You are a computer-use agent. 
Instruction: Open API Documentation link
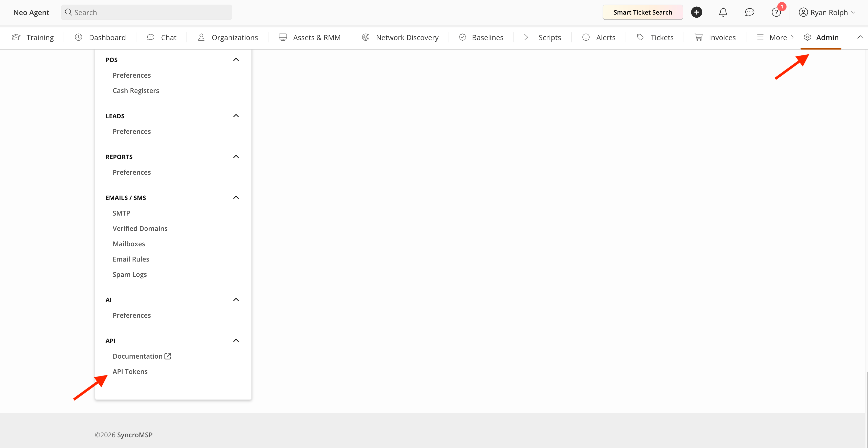pyautogui.click(x=142, y=356)
